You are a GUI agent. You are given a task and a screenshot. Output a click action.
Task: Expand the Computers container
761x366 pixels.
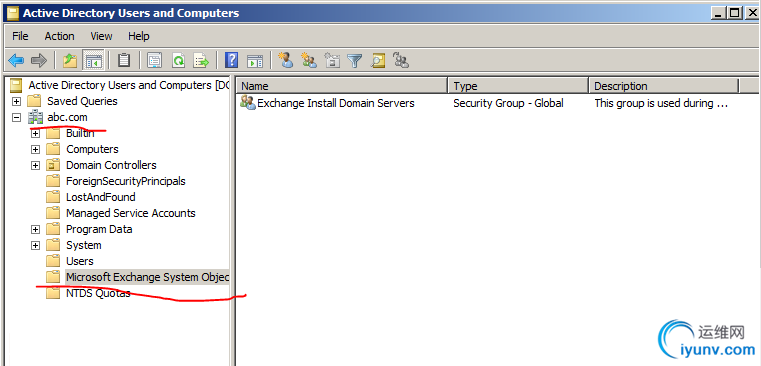[35, 150]
